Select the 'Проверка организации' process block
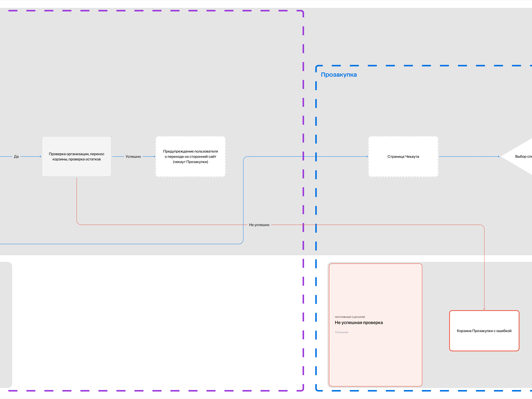 click(76, 157)
